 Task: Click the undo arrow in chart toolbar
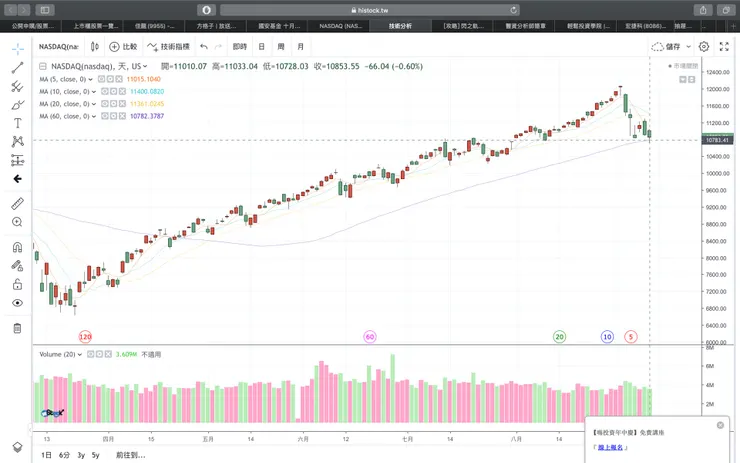click(204, 46)
